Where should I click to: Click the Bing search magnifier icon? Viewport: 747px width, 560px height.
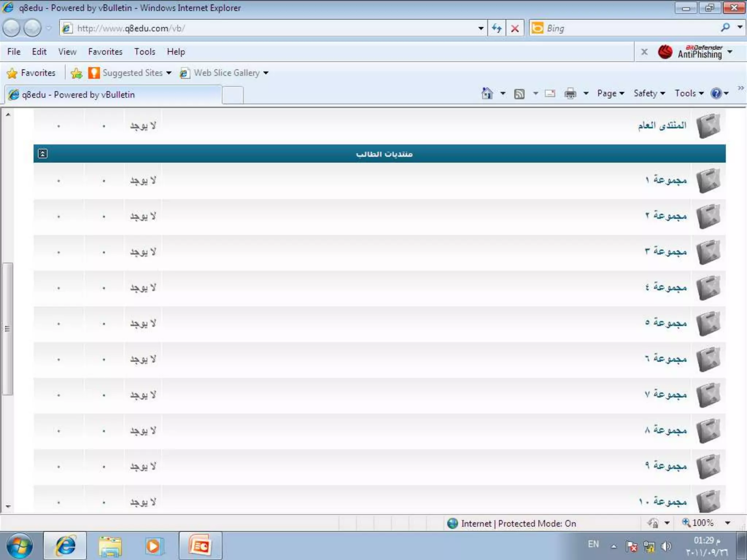tap(725, 28)
